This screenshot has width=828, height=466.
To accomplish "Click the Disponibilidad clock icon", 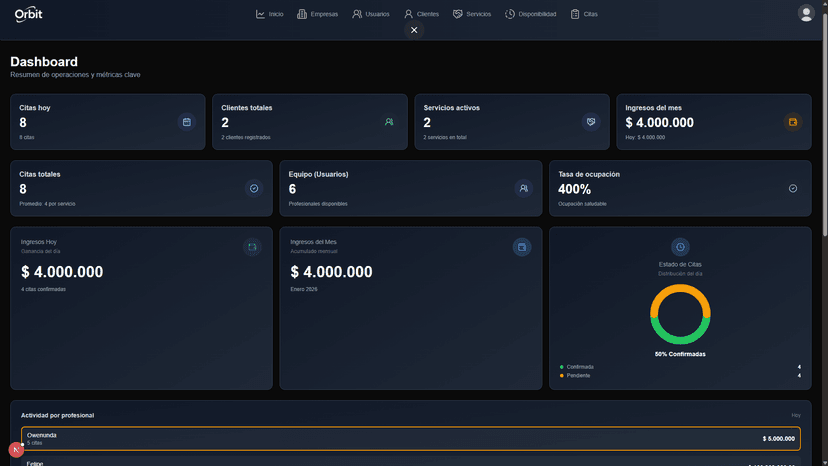I will pos(510,14).
